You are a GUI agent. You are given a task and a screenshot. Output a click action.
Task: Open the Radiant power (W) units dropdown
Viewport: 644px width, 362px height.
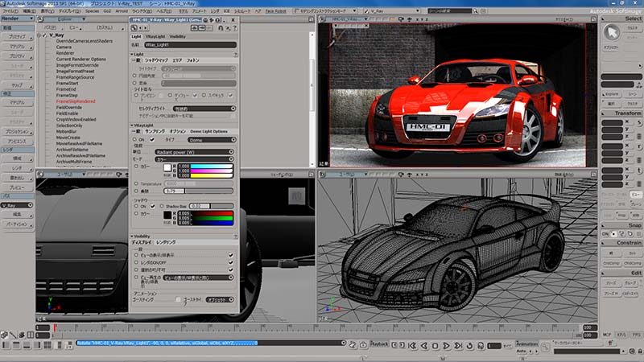pyautogui.click(x=194, y=152)
